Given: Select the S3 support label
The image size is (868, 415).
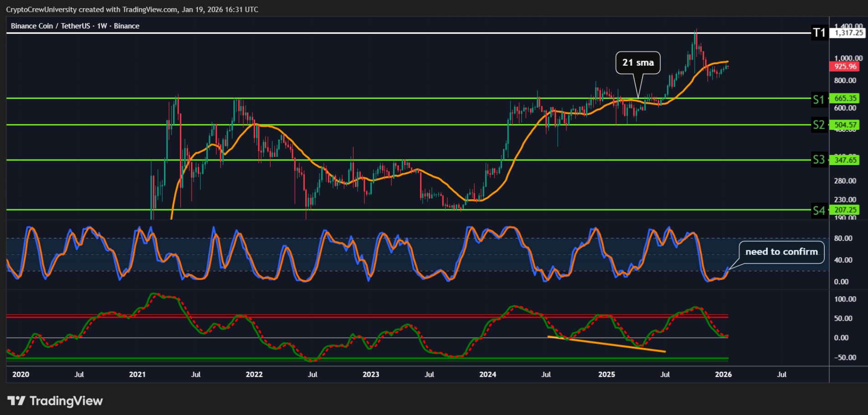Looking at the screenshot, I should point(819,160).
